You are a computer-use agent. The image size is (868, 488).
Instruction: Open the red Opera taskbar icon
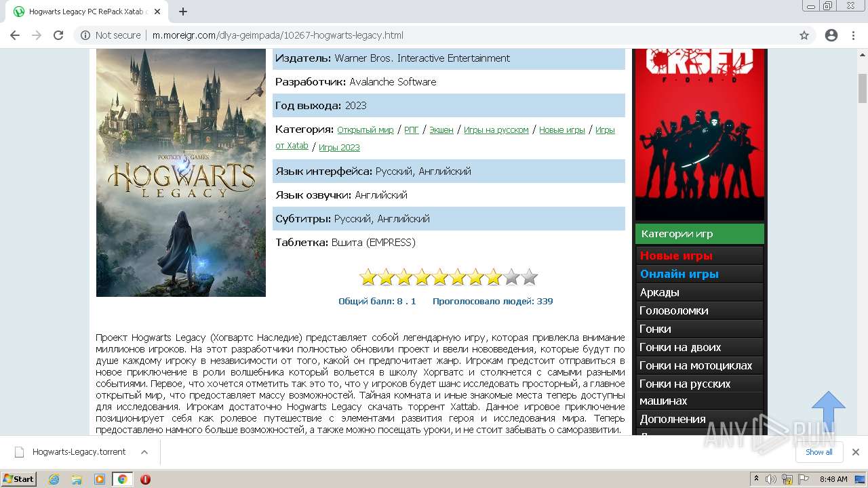point(145,479)
